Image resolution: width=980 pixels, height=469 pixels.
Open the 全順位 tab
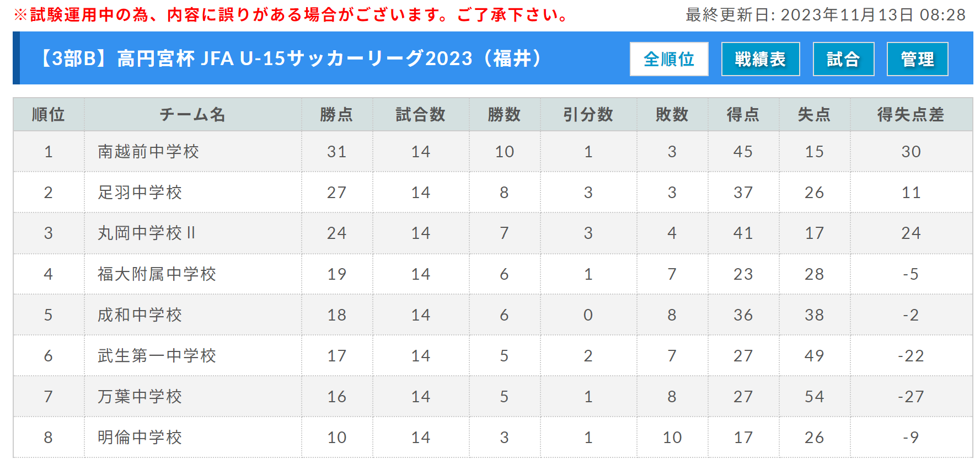point(669,59)
